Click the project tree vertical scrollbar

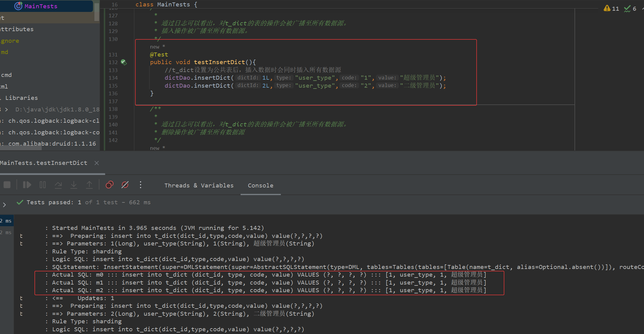tap(97, 12)
